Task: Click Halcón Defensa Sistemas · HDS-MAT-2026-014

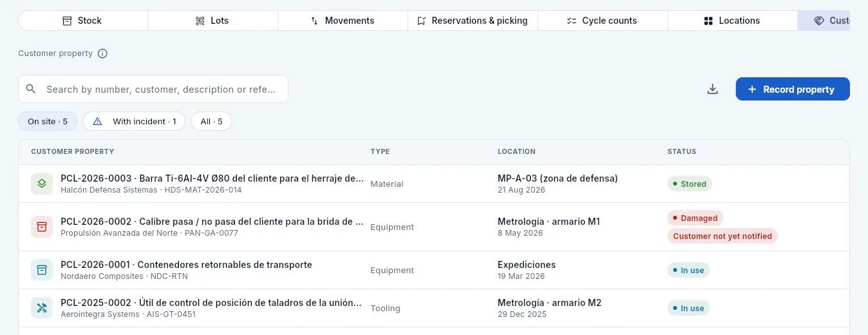Action: click(x=151, y=190)
